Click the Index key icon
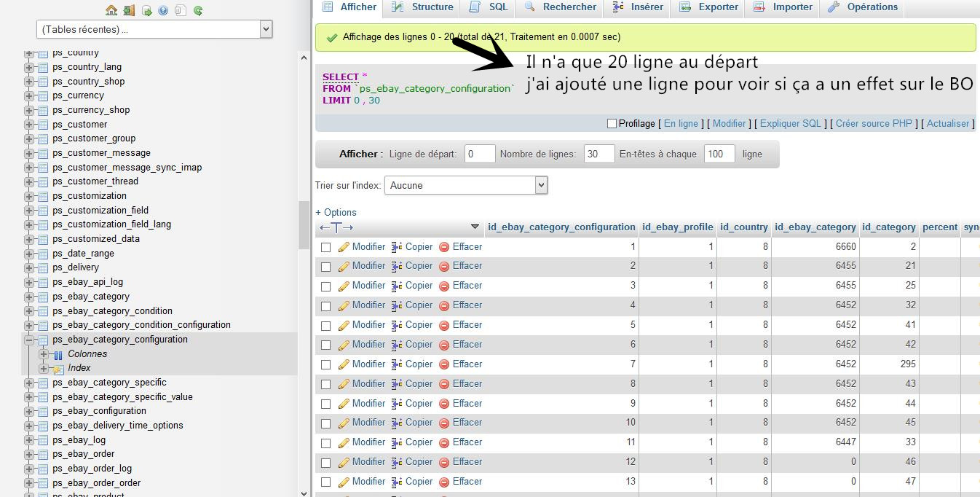 tap(58, 369)
